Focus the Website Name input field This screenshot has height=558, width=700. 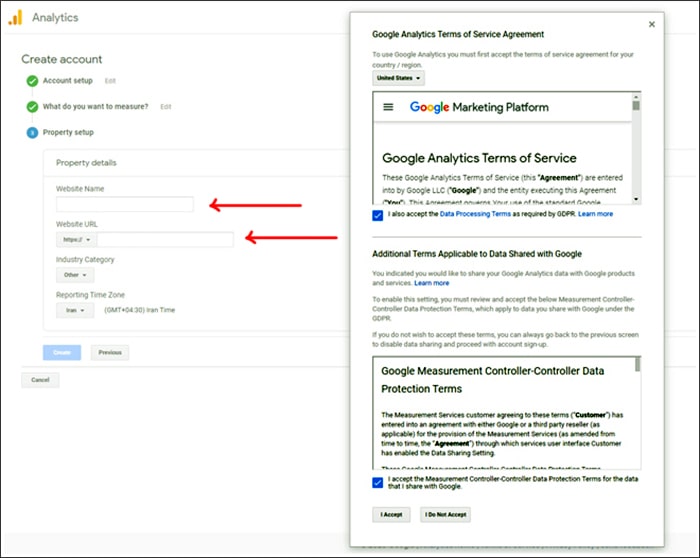(x=125, y=204)
